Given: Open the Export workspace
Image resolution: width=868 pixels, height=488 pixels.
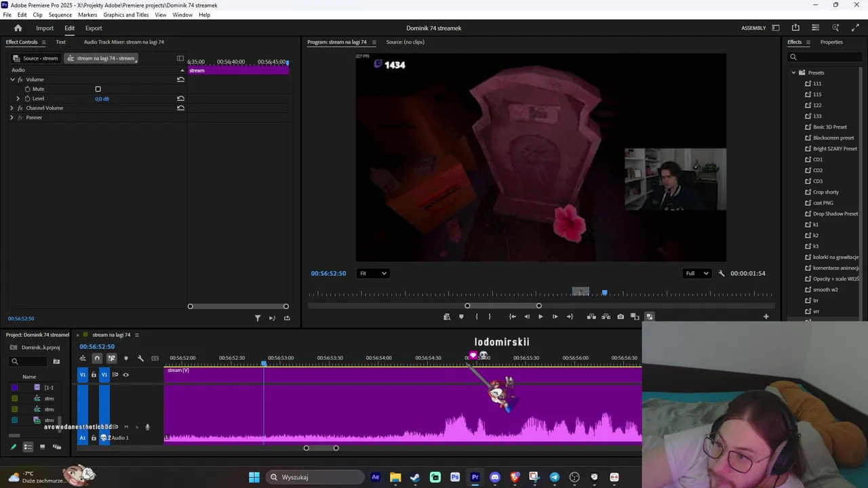Looking at the screenshot, I should click(94, 28).
